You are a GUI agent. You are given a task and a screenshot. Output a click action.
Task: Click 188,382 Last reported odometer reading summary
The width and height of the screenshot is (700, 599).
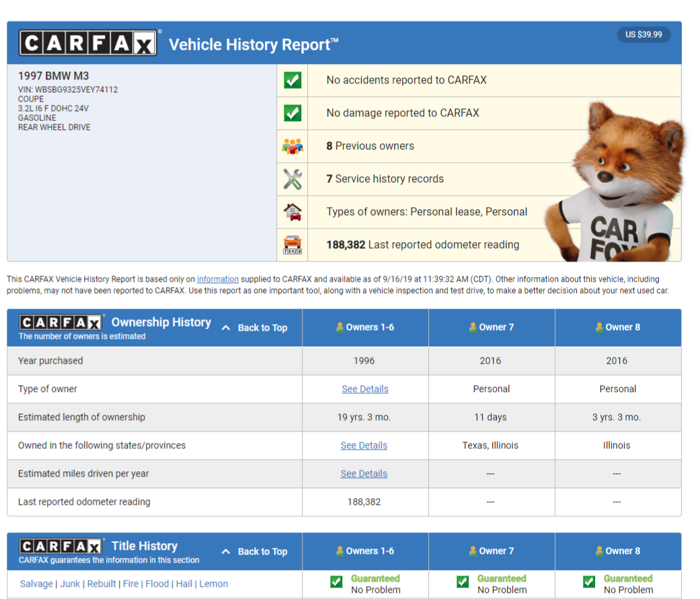click(423, 245)
